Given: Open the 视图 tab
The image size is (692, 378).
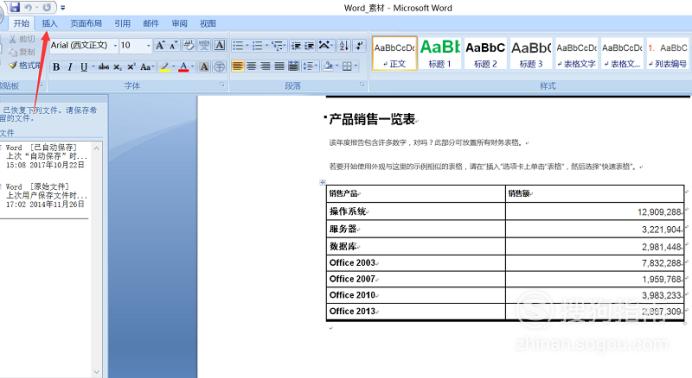Looking at the screenshot, I should point(207,23).
